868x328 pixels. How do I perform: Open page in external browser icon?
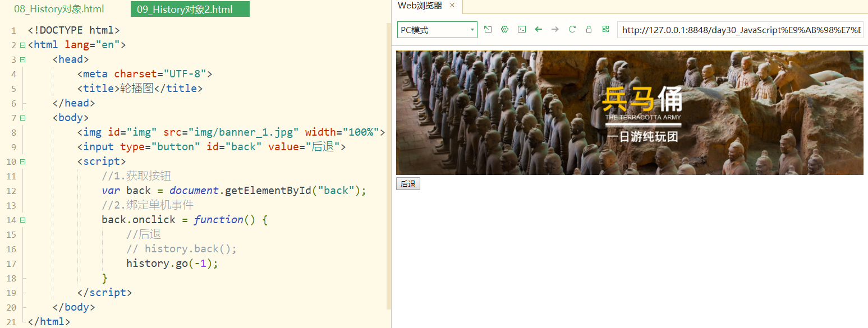coord(488,29)
